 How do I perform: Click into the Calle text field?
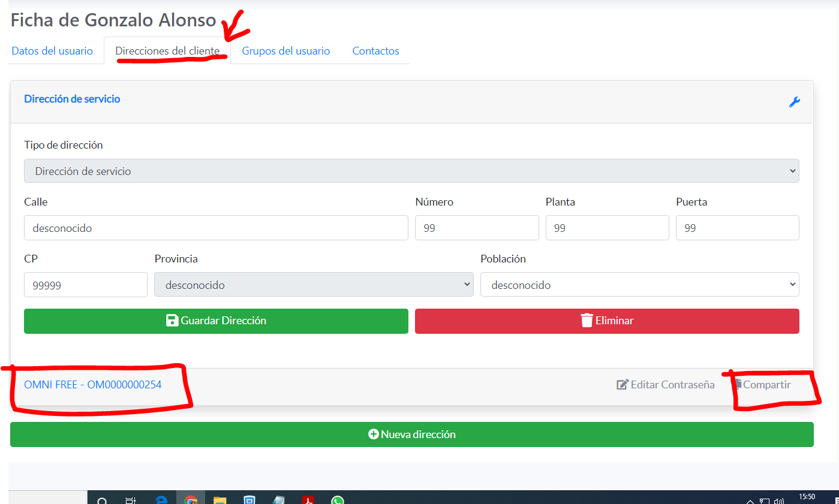point(216,228)
